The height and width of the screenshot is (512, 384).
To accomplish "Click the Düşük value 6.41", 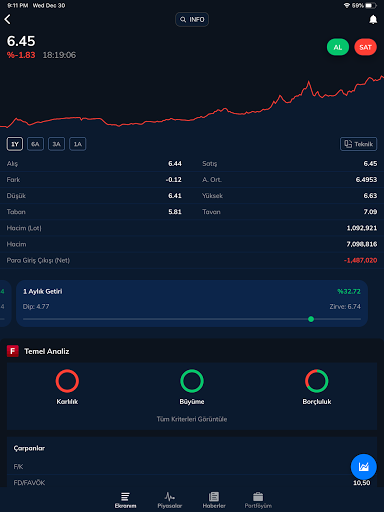I will [175, 196].
